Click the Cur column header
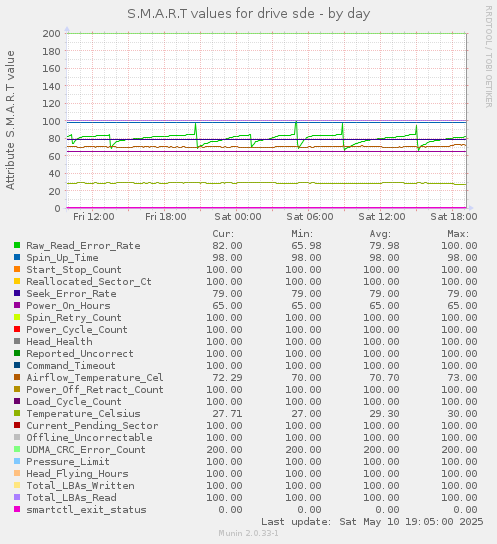This screenshot has height=544, width=497. tap(223, 233)
